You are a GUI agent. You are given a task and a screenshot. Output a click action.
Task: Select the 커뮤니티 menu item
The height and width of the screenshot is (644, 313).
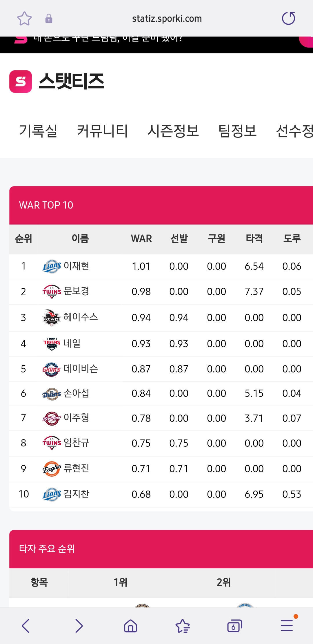click(x=102, y=131)
